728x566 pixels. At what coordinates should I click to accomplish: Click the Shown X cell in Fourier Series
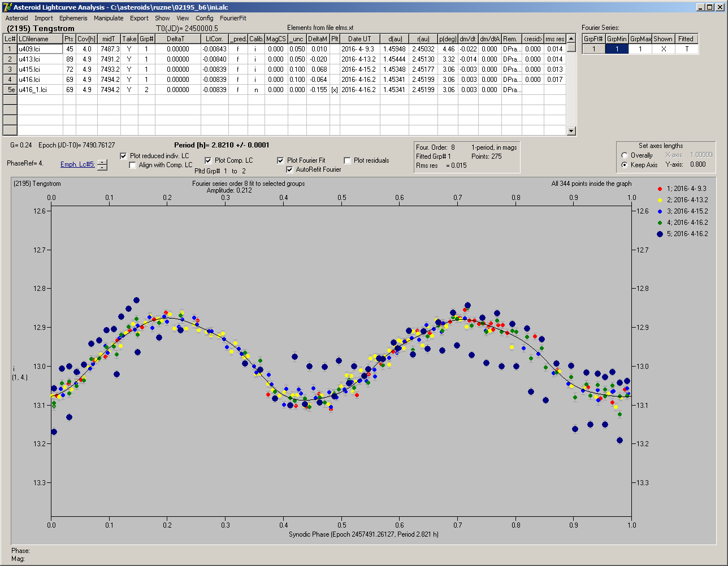pos(663,49)
